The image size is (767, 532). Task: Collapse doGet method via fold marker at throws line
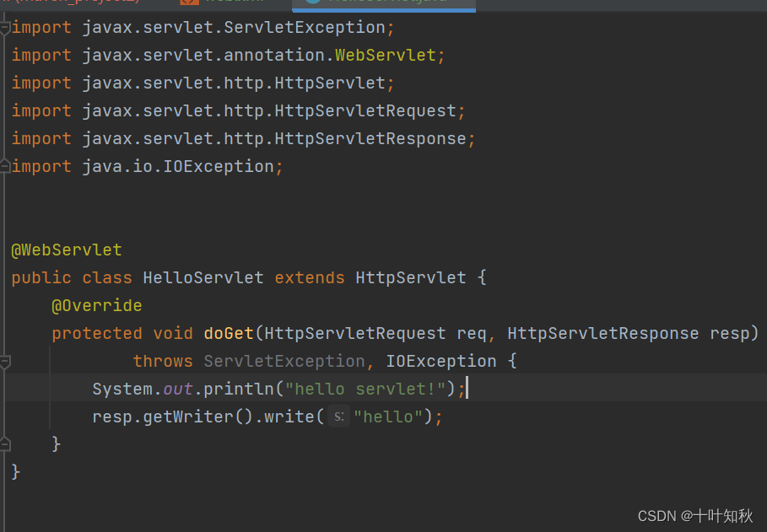click(5, 362)
